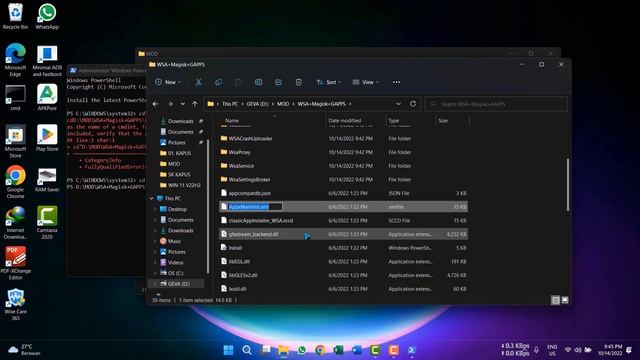Click the Delete trash icon in Explorer toolbar
The image size is (640, 360).
click(x=298, y=82)
